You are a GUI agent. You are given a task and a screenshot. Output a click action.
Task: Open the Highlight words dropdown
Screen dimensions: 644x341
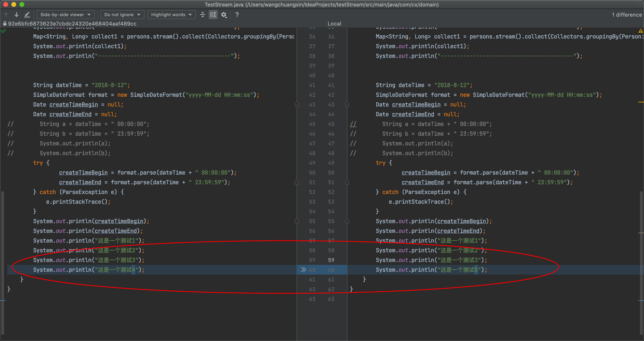[172, 15]
